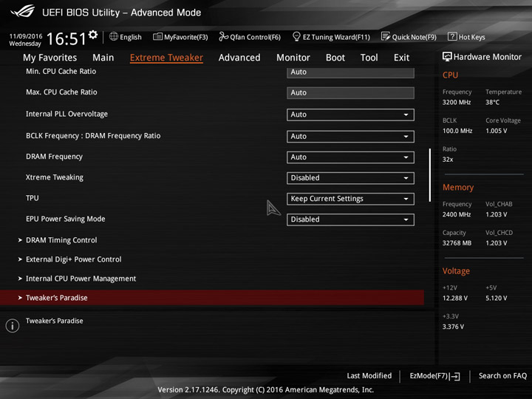Open Qfan Control(F6) fan icon
The height and width of the screenshot is (399, 532).
coord(223,36)
